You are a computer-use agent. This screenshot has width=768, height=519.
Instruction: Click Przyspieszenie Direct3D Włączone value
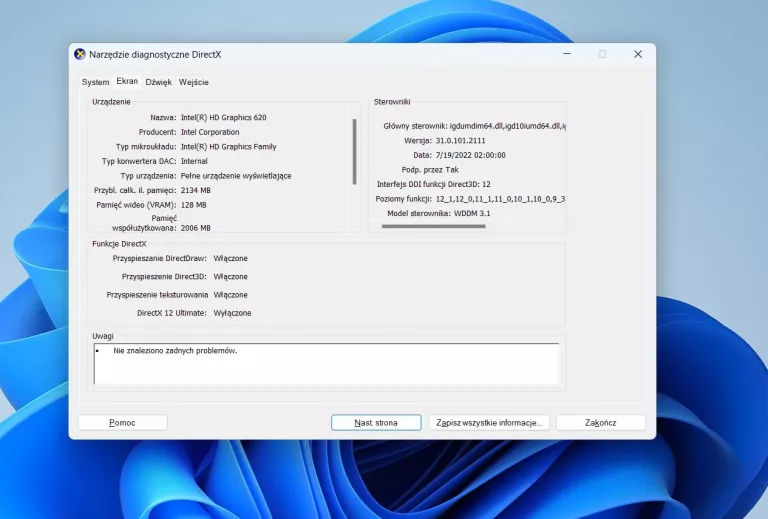coord(230,277)
